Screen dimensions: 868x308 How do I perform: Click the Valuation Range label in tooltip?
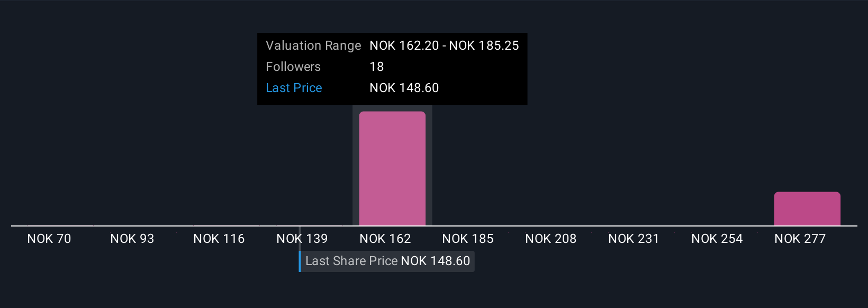click(x=313, y=46)
